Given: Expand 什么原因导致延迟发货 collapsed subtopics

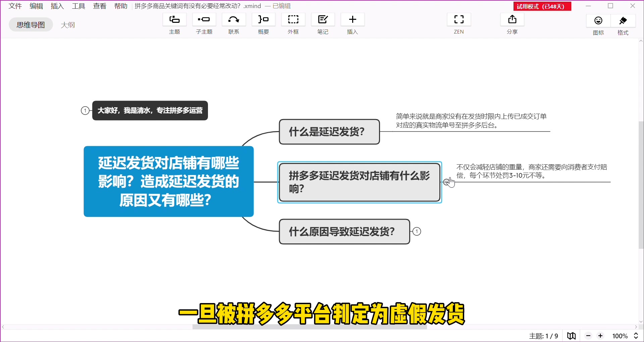Looking at the screenshot, I should tap(417, 231).
